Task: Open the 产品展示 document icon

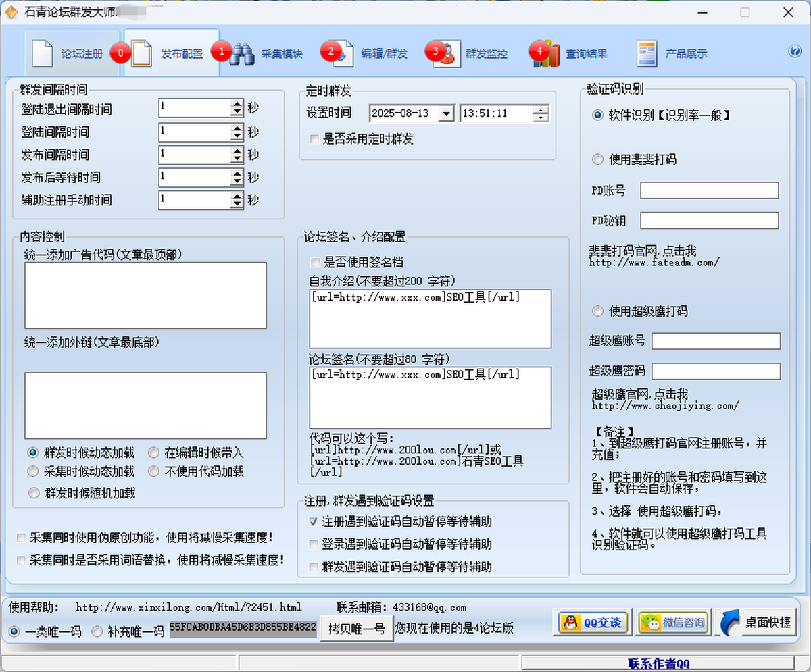Action: (646, 54)
